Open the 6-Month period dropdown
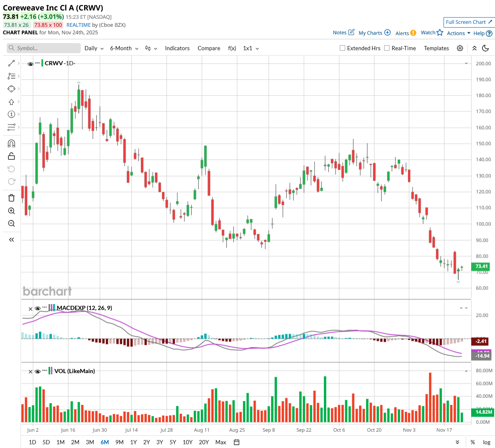 124,48
